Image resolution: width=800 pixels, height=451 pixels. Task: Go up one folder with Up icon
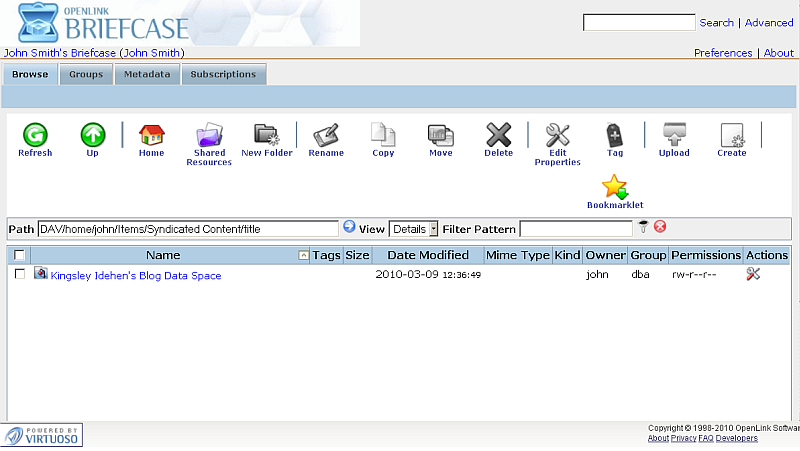(x=92, y=135)
